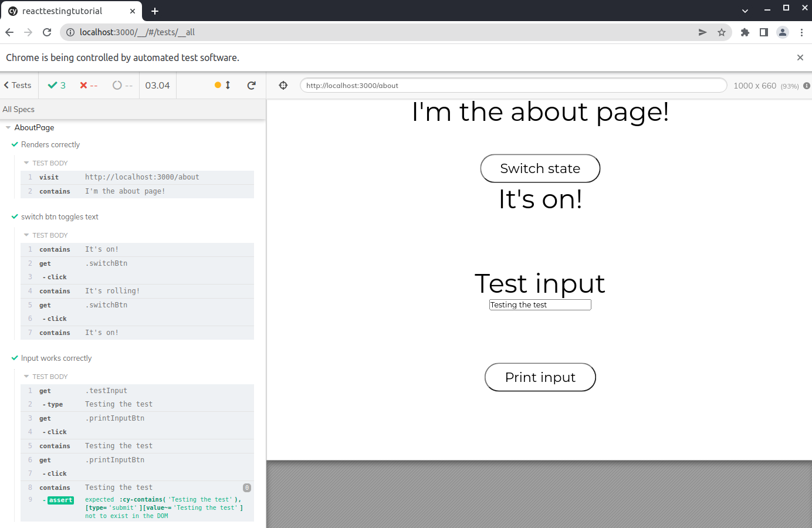Toggle the 'switch btn toggles text' test

pos(60,217)
